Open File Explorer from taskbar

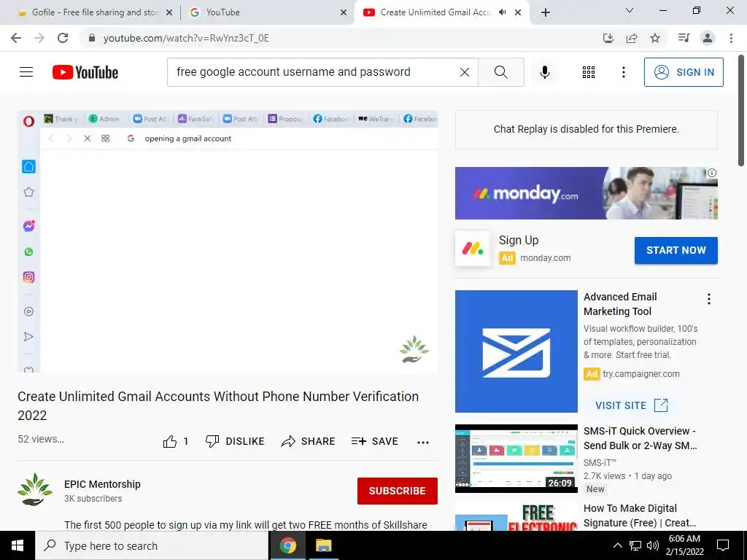tap(323, 545)
